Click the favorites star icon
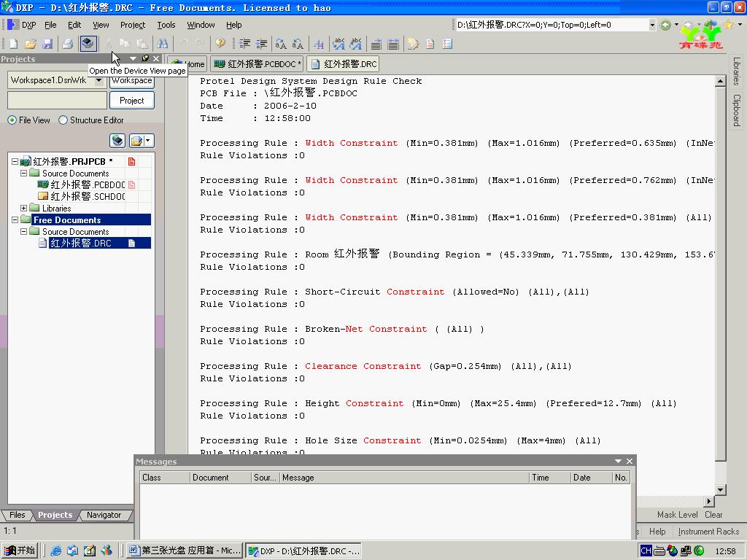The height and width of the screenshot is (560, 747). coord(729,25)
